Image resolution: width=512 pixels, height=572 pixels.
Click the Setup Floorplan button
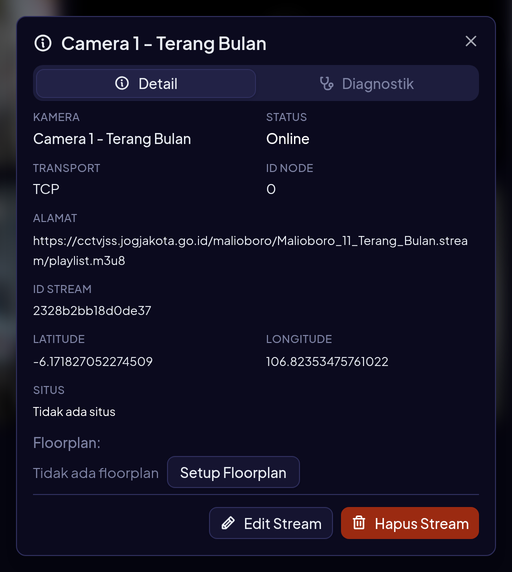tap(233, 472)
